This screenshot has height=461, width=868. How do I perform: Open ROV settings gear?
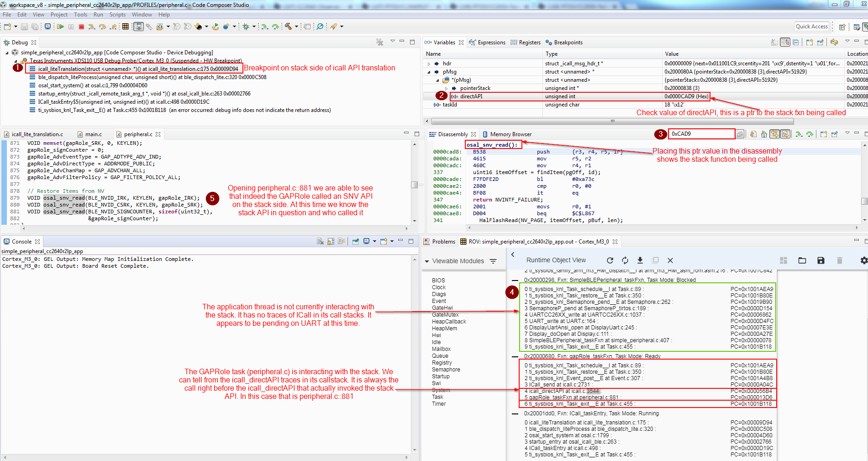[x=863, y=260]
